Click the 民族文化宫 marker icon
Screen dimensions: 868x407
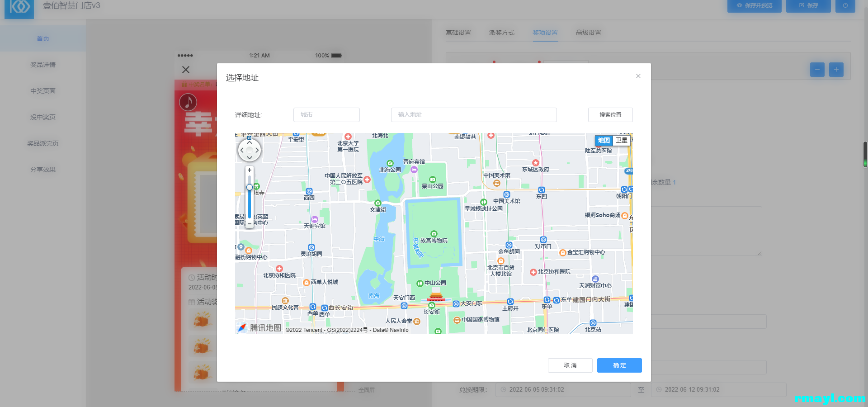pos(285,301)
